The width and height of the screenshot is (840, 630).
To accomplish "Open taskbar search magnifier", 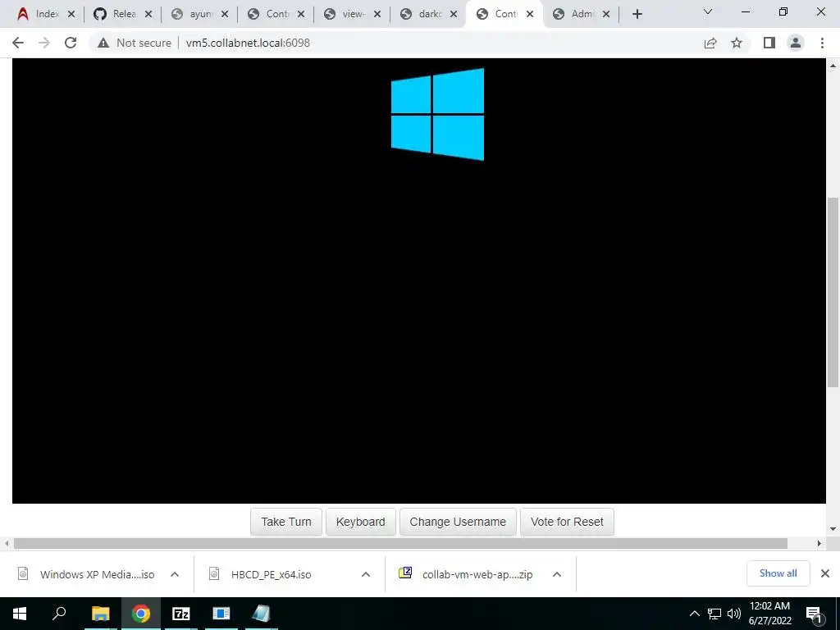I will [59, 614].
